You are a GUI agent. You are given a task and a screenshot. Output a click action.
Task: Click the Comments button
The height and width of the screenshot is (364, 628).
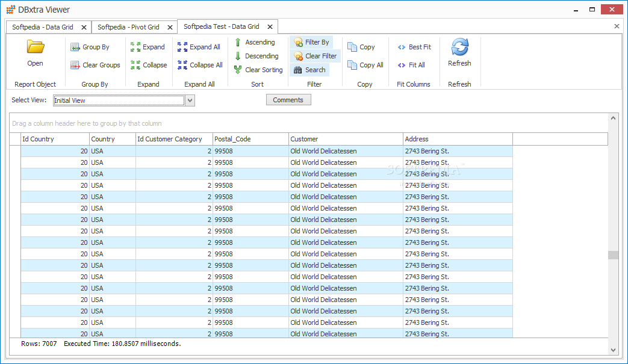(288, 100)
